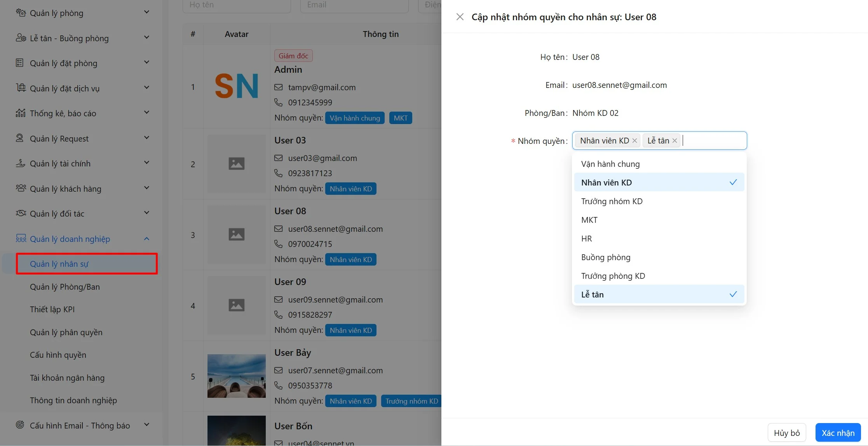868x446 pixels.
Task: Click the Quản lý khách hàng icon
Action: tap(21, 188)
